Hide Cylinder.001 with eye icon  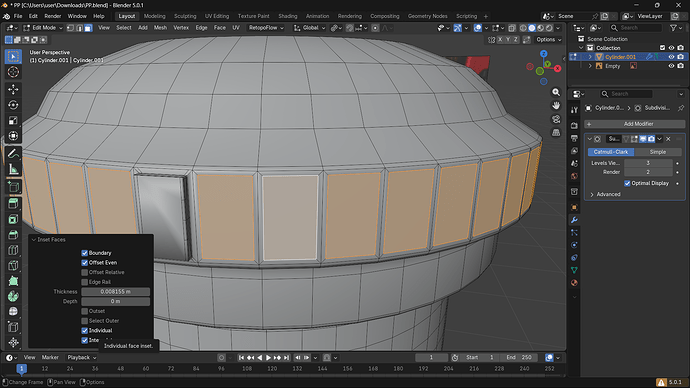671,57
